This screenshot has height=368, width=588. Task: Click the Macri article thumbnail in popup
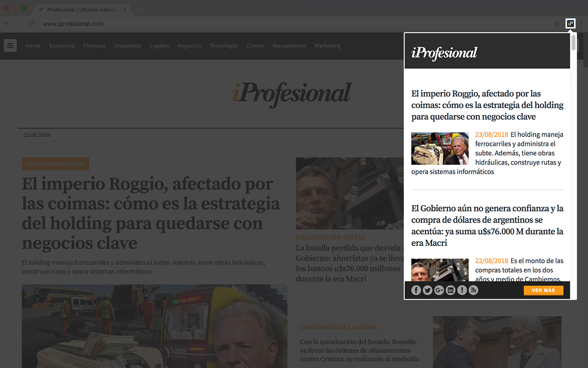tap(440, 270)
